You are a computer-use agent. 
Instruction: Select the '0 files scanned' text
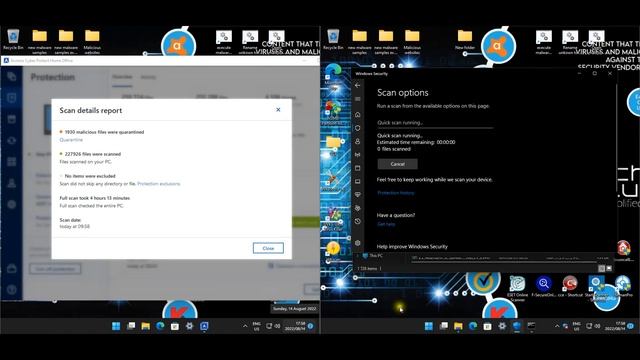tap(394, 149)
